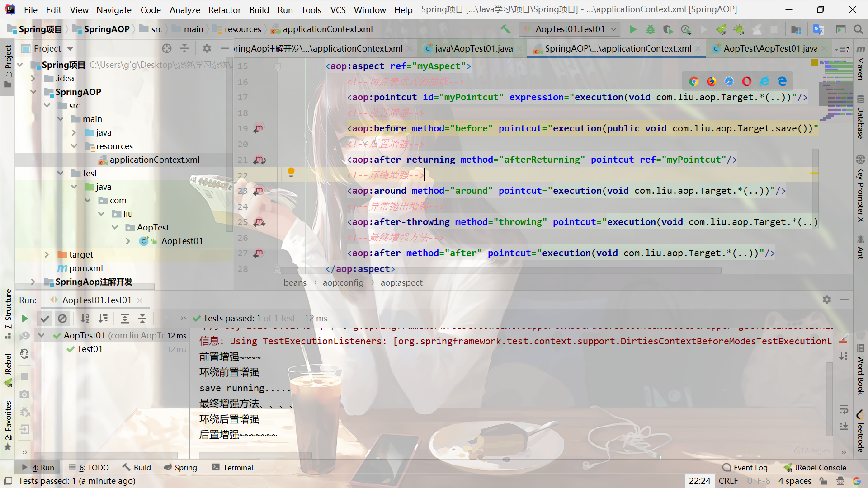Open Project panel settings gear
This screenshot has height=488, width=868.
[x=207, y=48]
